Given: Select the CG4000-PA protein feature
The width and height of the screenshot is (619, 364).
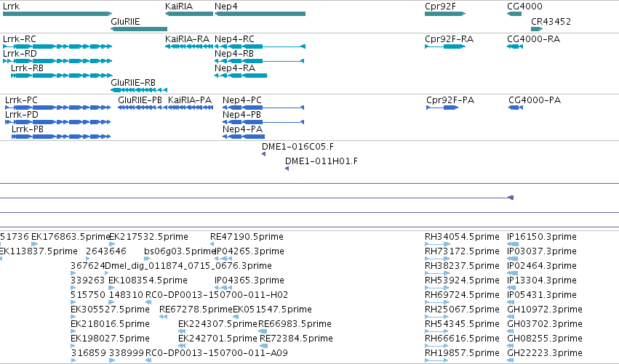Looking at the screenshot, I should click(x=516, y=108).
